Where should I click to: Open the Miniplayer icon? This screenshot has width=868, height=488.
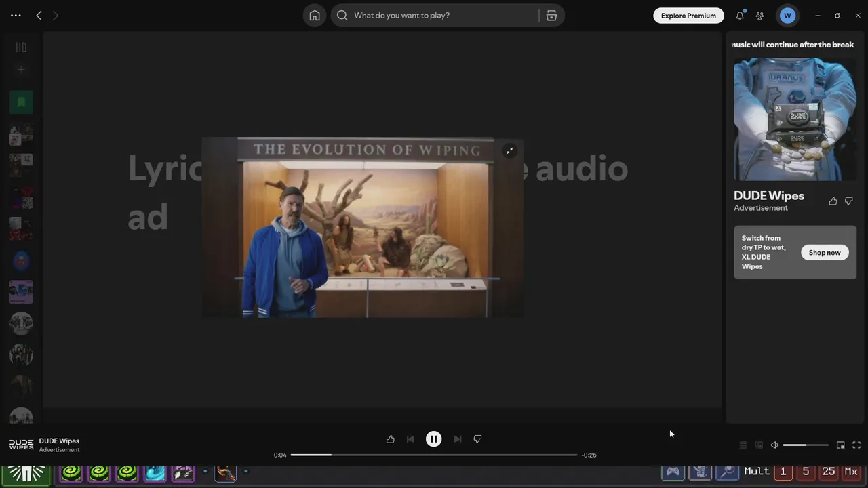pos(840,445)
